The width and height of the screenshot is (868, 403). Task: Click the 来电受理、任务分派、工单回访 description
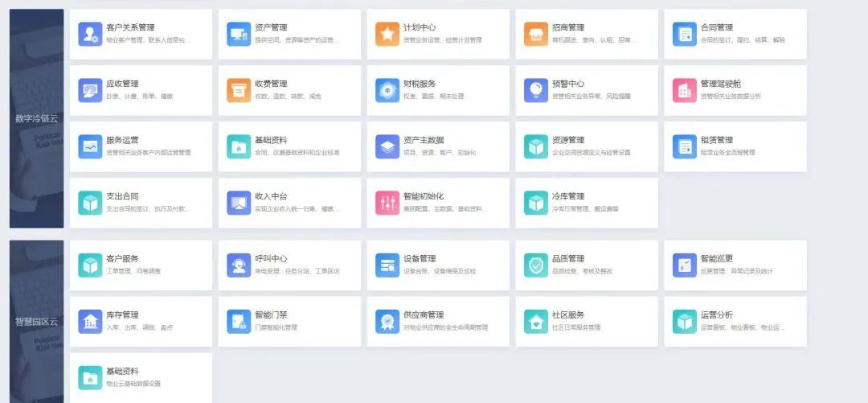click(297, 271)
